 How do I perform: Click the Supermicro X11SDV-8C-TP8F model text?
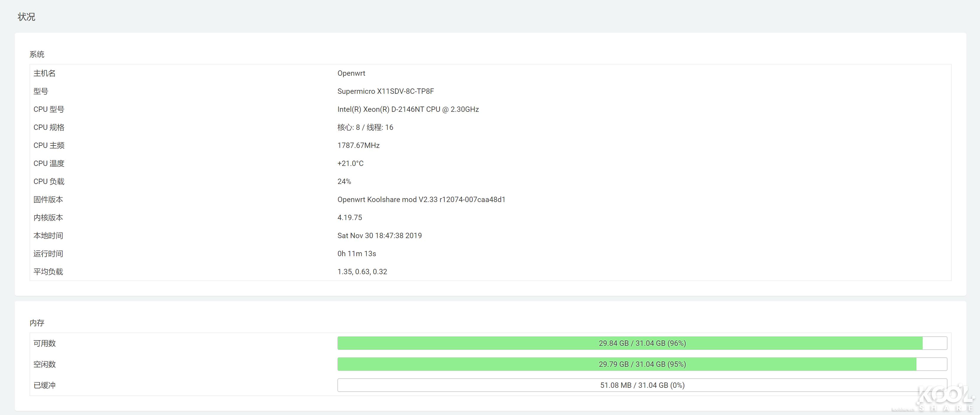coord(385,91)
